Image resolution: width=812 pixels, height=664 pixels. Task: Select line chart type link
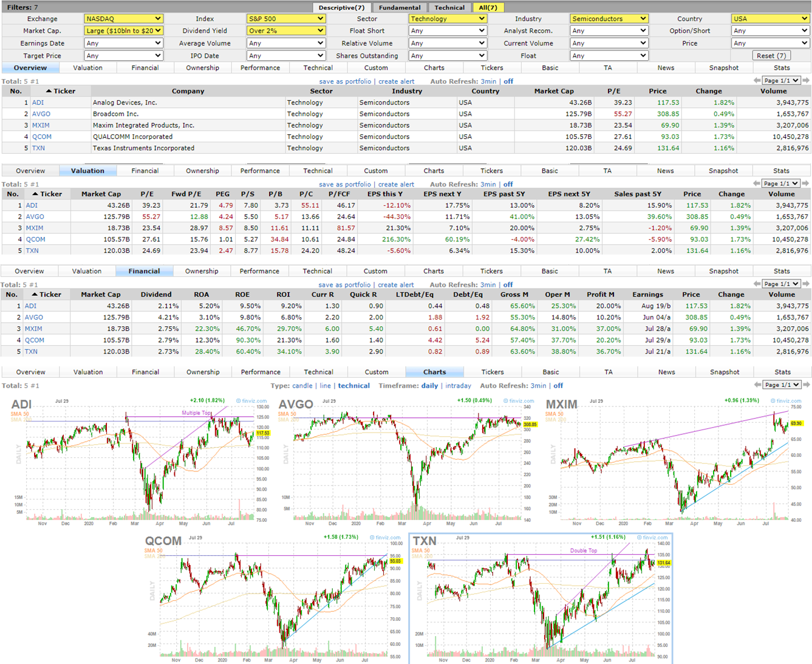click(326, 386)
